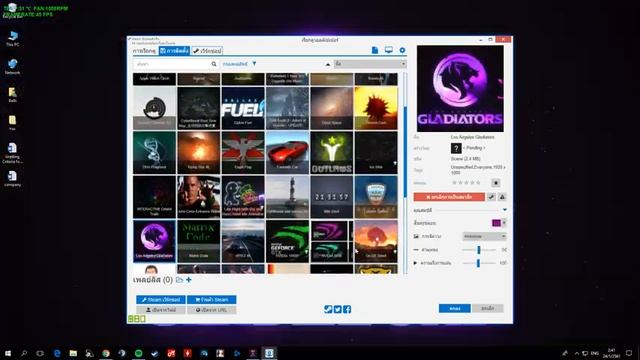The width and height of the screenshot is (640, 360).
Task: Click the grey open from URL button
Action: point(211,310)
